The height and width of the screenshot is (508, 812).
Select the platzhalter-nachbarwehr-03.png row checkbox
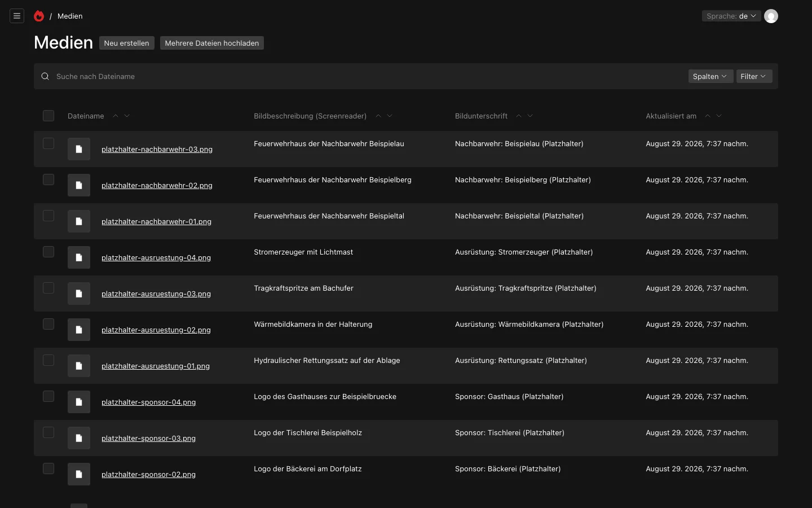tap(48, 143)
